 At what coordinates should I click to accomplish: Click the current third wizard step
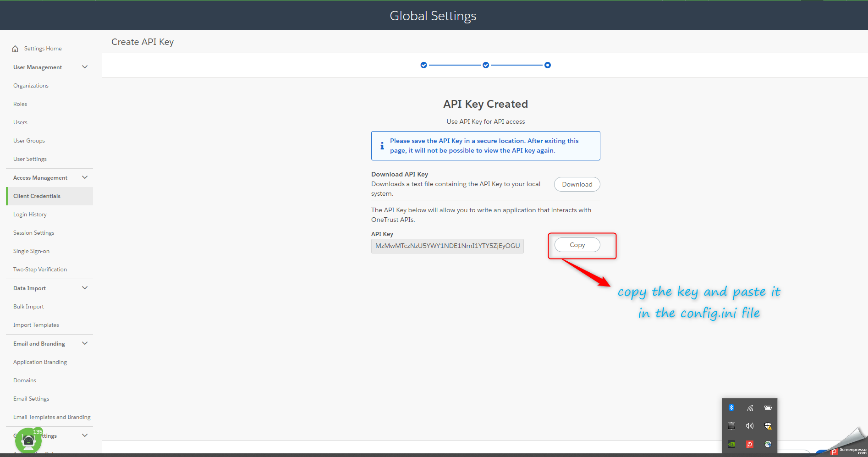pos(548,65)
